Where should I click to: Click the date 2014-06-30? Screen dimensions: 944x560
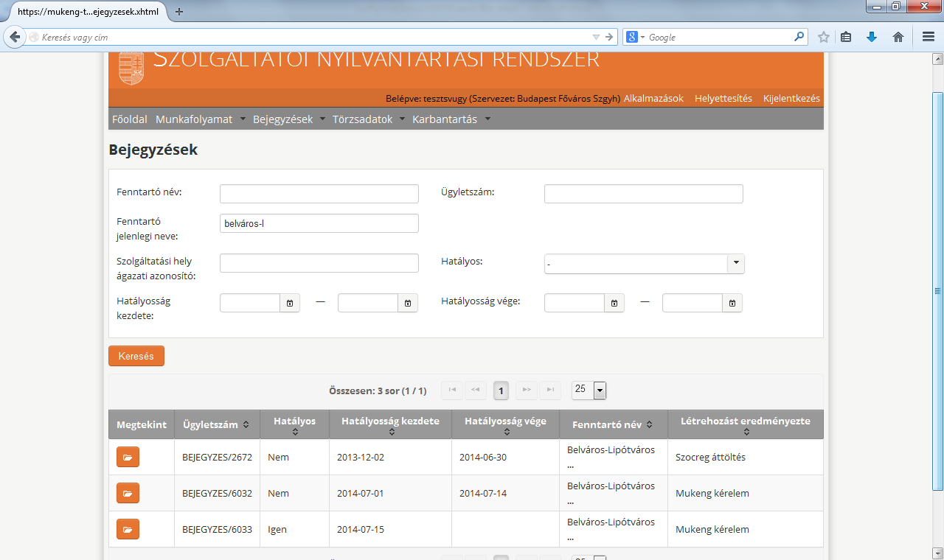(x=485, y=457)
